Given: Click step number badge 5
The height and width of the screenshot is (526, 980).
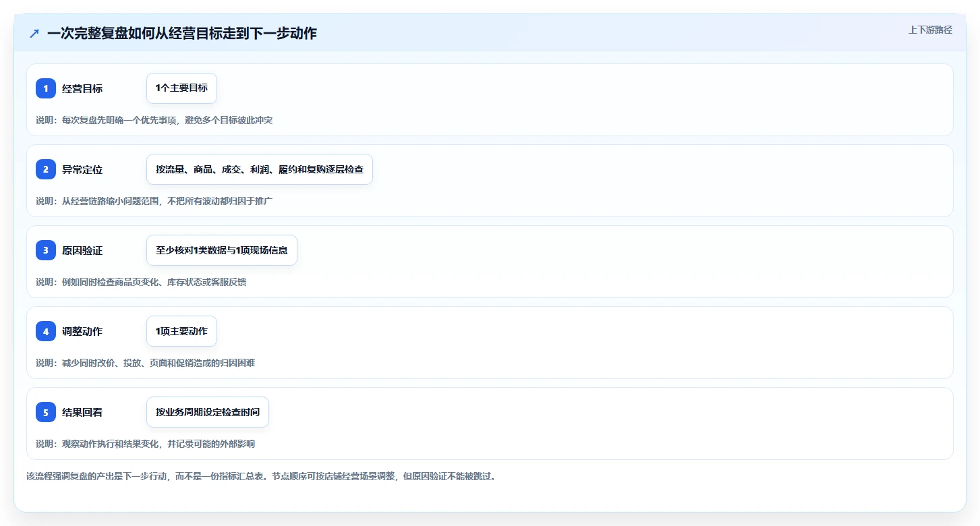Looking at the screenshot, I should point(46,412).
